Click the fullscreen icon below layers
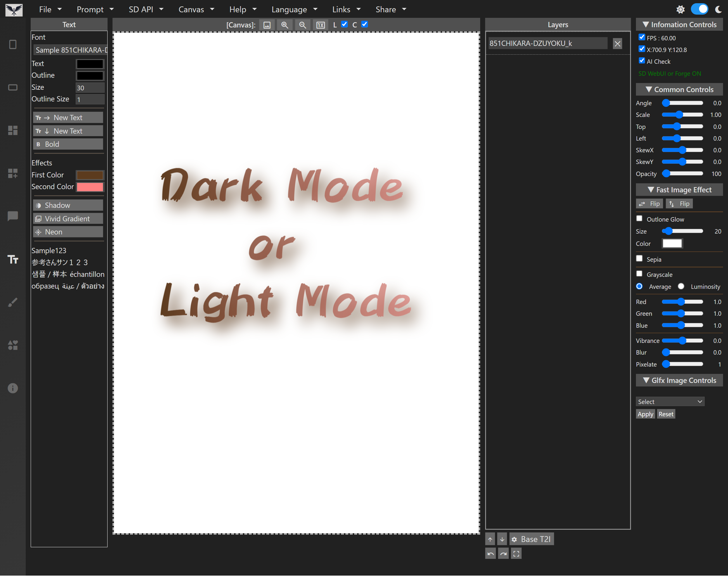The width and height of the screenshot is (728, 587). coord(516,553)
